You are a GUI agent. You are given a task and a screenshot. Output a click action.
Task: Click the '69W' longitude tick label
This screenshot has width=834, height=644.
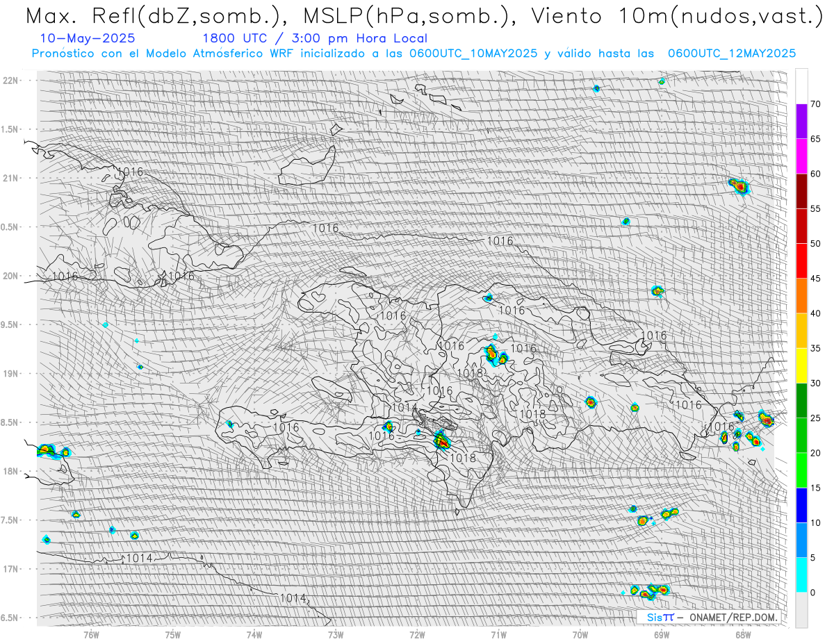pos(662,634)
